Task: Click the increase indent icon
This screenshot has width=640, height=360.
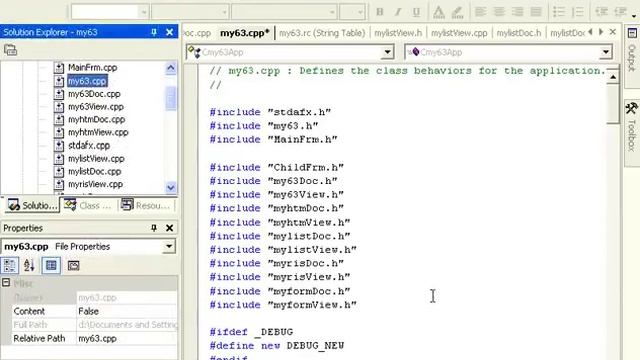Action: coord(620,12)
